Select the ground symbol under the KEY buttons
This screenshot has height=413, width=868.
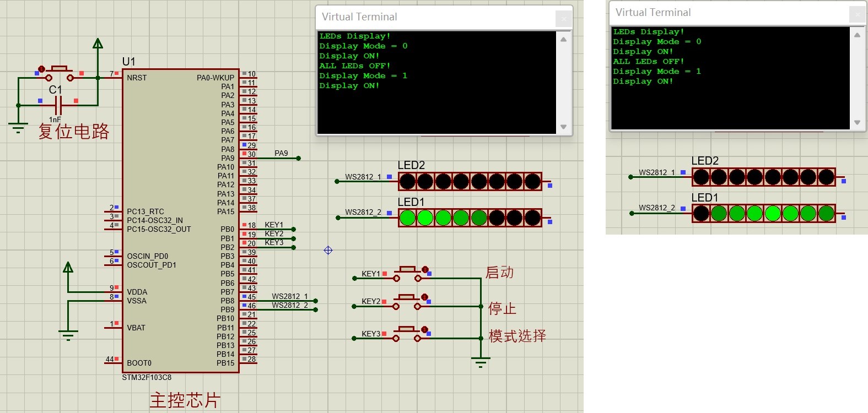coord(481,362)
